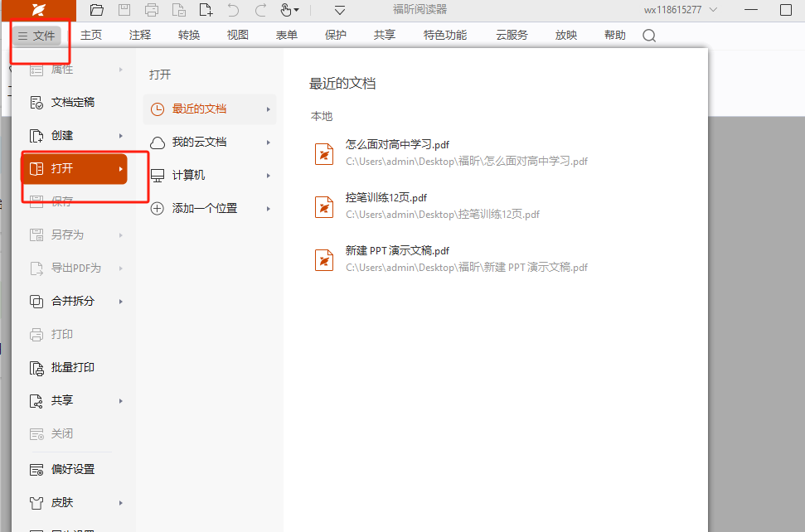The image size is (805, 532).
Task: Click the PDF icon for 控笔训练12页.pdf
Action: click(324, 206)
